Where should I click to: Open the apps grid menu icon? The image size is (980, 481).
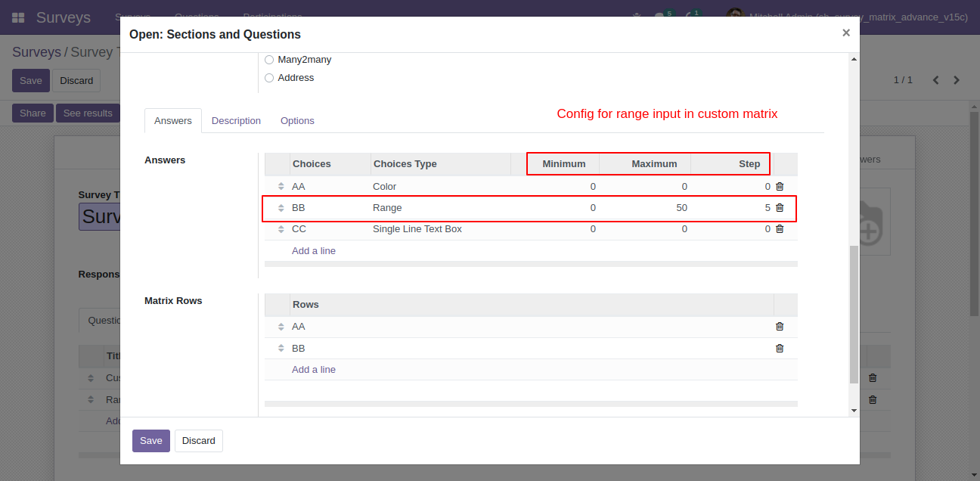coord(18,17)
